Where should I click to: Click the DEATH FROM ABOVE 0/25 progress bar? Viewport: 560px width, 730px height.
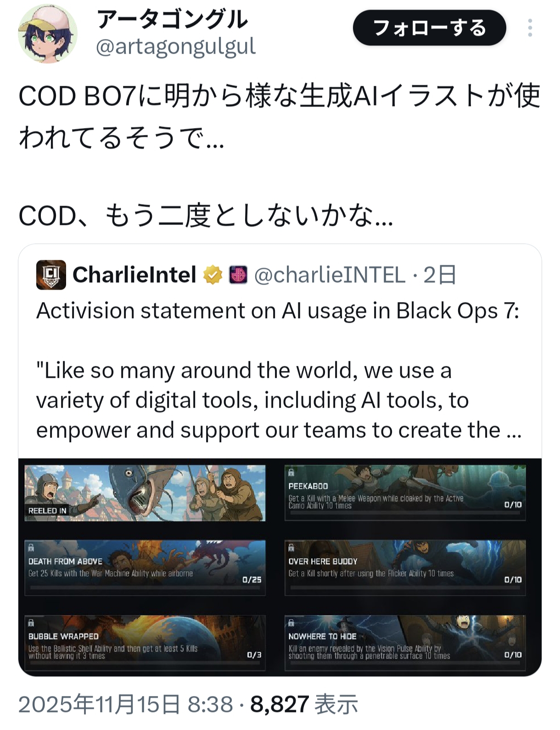(145, 589)
